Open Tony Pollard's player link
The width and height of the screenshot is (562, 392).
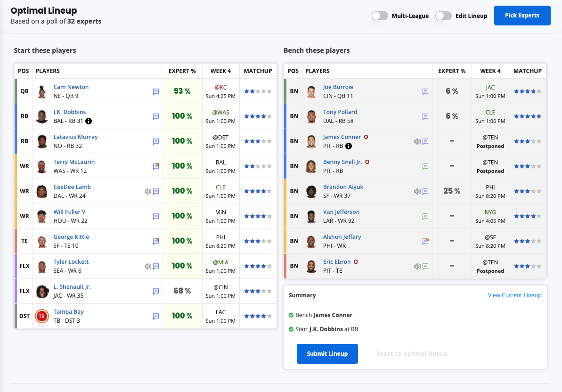point(340,112)
